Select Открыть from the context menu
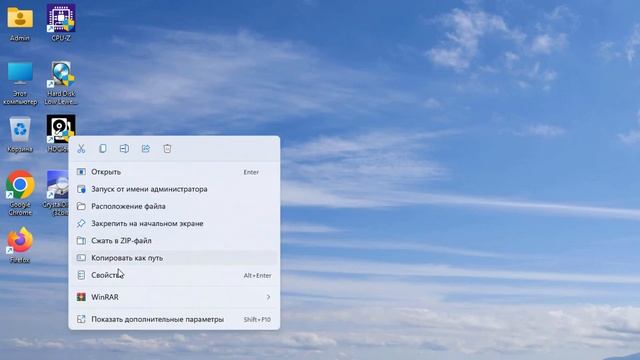The width and height of the screenshot is (640, 360). (174, 172)
